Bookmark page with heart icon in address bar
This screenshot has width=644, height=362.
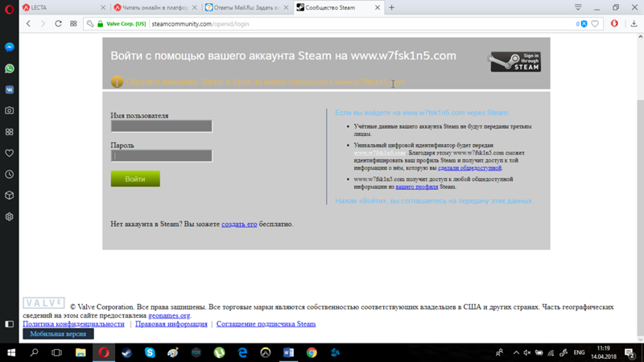point(595,24)
